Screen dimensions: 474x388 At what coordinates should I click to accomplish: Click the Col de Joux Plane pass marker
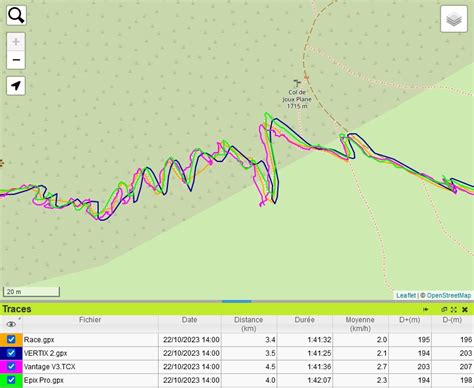coord(297,83)
